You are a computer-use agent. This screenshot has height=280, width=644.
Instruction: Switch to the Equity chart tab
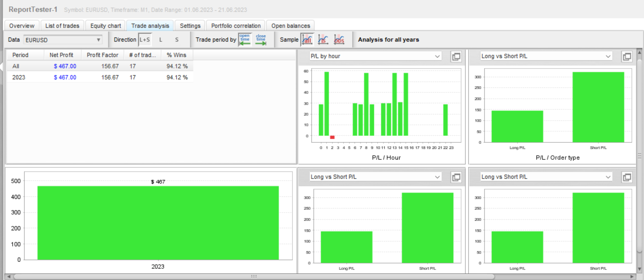[x=105, y=26]
